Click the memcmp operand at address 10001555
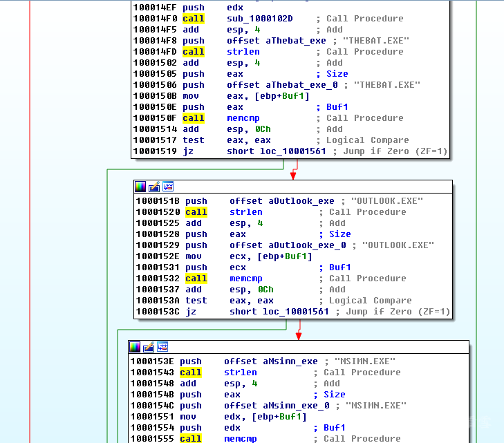 point(241,438)
